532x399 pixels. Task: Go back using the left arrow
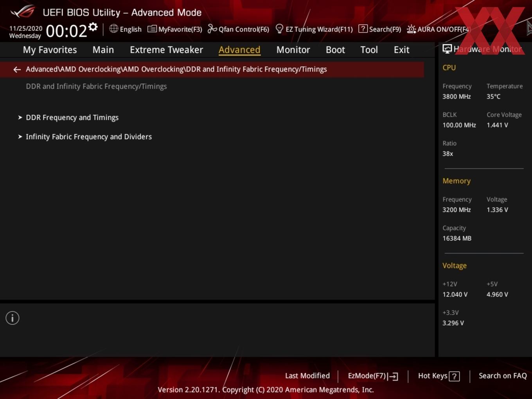[17, 70]
